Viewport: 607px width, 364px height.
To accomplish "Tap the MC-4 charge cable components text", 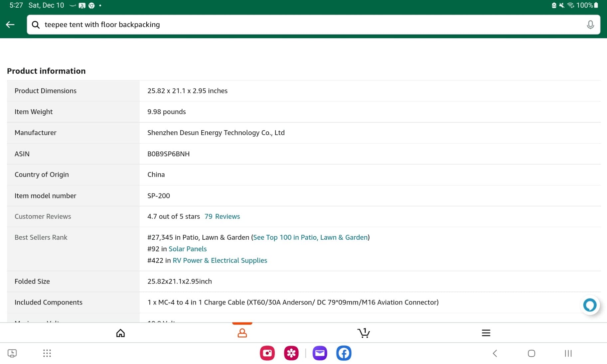I will [293, 302].
